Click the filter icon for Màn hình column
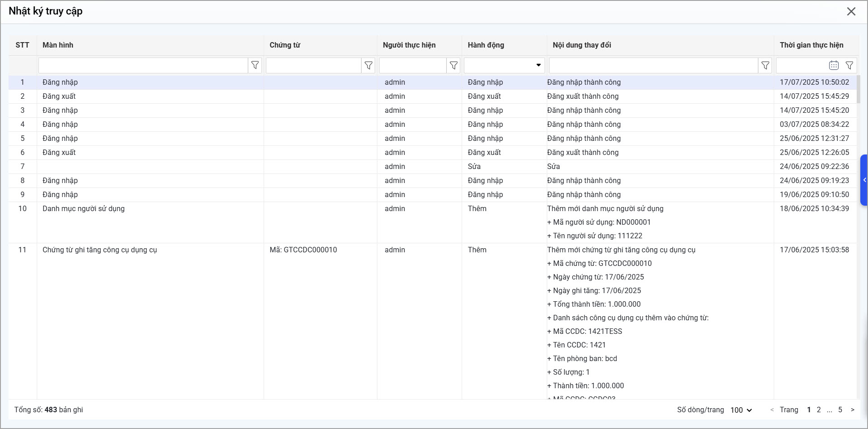The image size is (868, 429). 255,65
